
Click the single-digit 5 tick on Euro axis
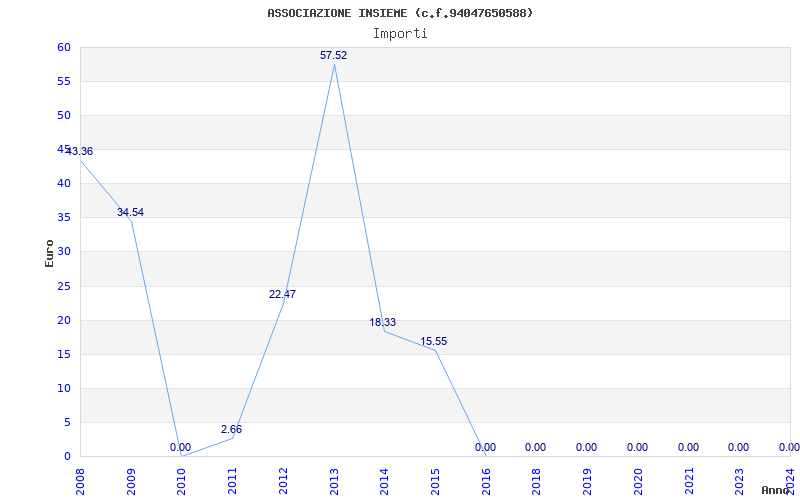[x=67, y=422]
